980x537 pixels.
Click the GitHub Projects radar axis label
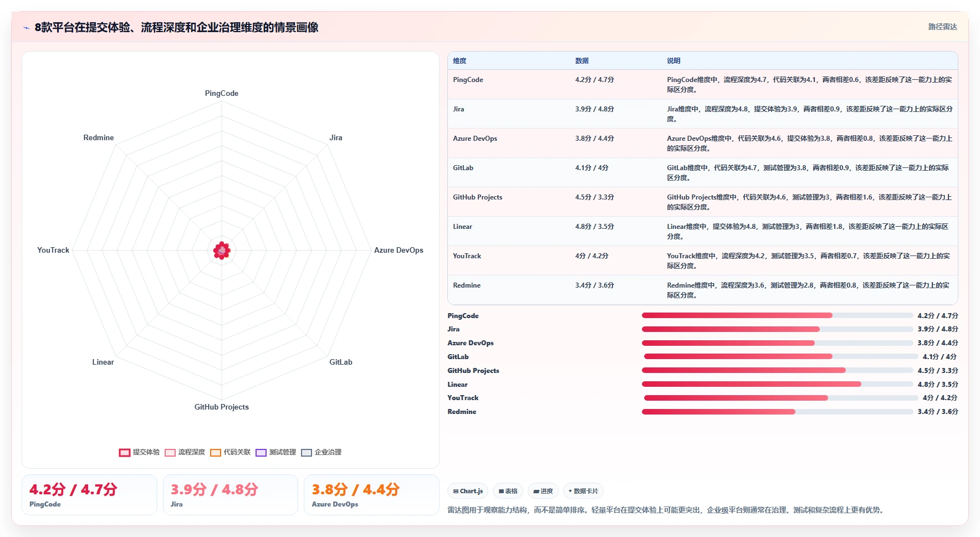click(222, 407)
